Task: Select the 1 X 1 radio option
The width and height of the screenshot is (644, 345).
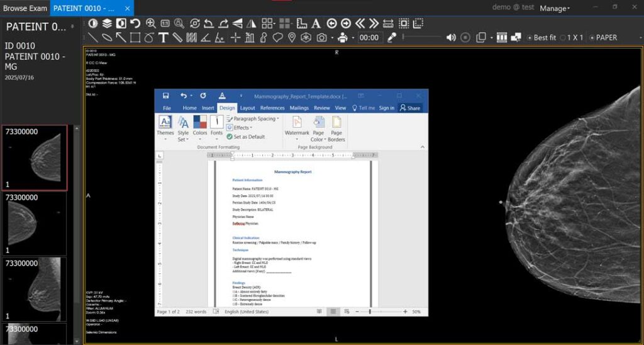Action: (x=572, y=37)
